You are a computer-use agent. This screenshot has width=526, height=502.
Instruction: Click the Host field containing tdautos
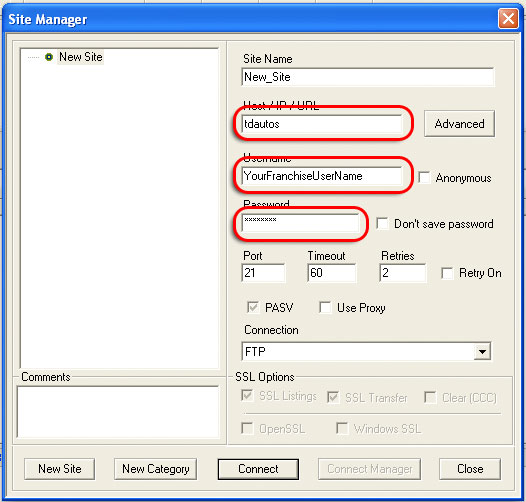tap(322, 124)
